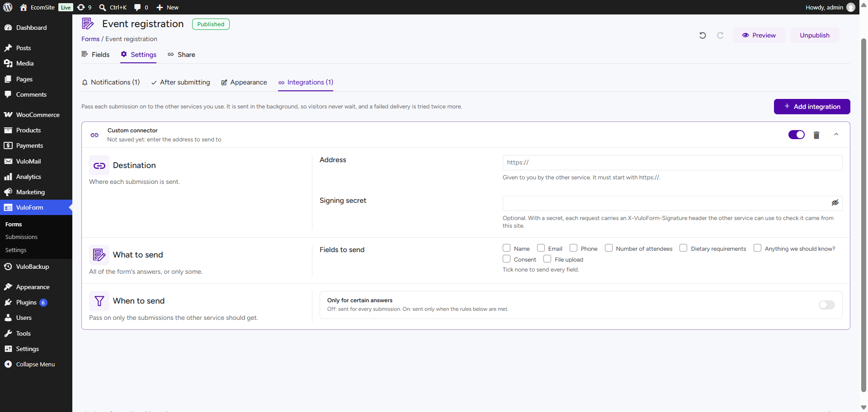Tick the Dietary requirements checkbox
The height and width of the screenshot is (412, 868).
tap(684, 248)
